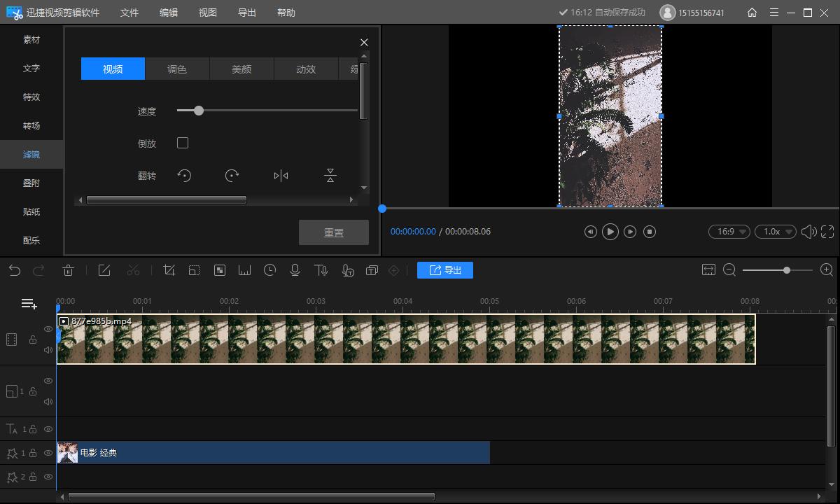Screen dimensions: 840x504
Task: Enable the 倒放 reverse checkbox
Action: point(183,143)
